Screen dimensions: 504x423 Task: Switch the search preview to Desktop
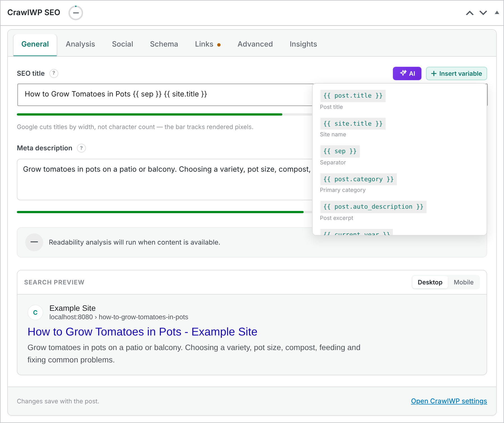tap(430, 282)
